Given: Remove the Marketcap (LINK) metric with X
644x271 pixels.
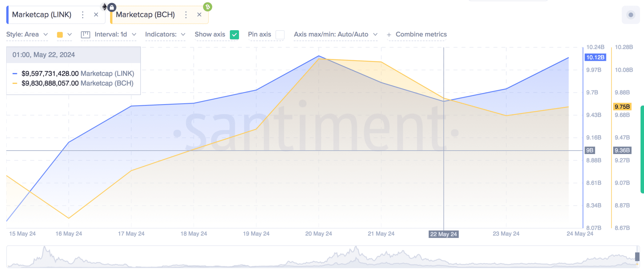Looking at the screenshot, I should 96,15.
